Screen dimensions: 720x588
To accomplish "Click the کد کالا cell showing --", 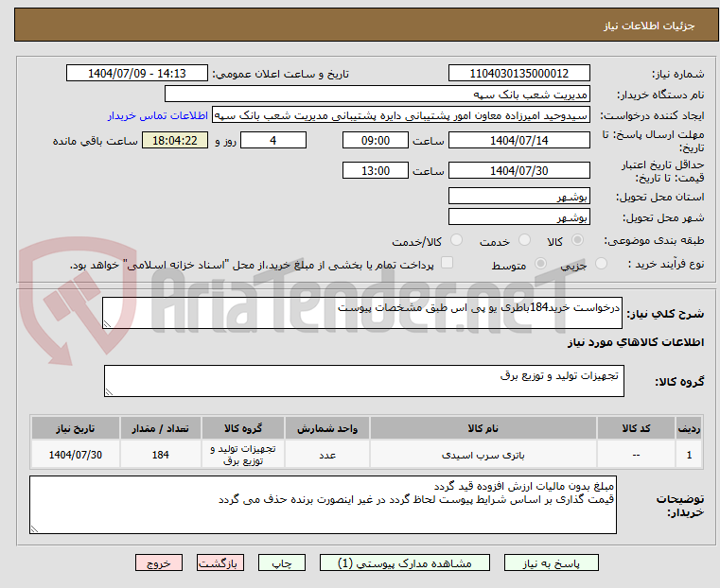I will (636, 455).
